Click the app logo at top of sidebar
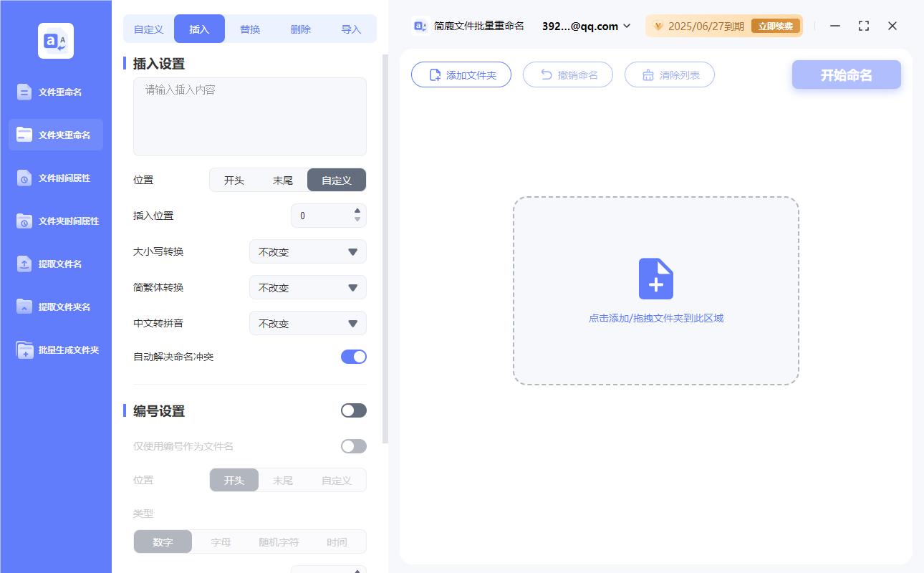Viewport: 924px width, 573px height. point(56,41)
